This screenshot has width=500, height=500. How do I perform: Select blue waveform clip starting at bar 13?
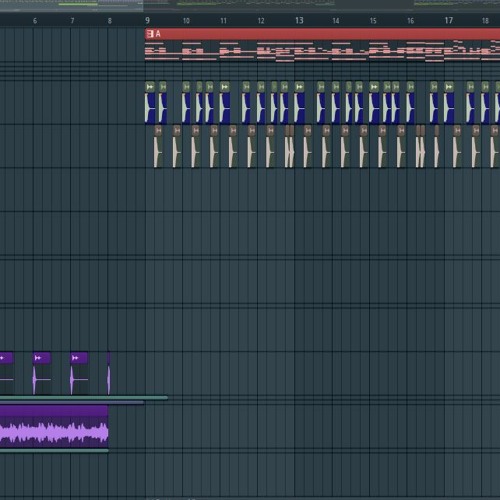300,108
